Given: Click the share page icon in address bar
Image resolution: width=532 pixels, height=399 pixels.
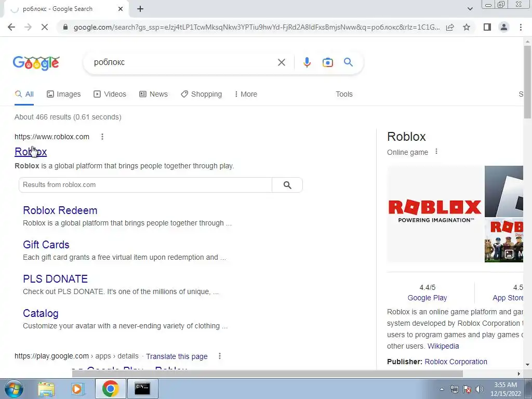Looking at the screenshot, I should 450,27.
